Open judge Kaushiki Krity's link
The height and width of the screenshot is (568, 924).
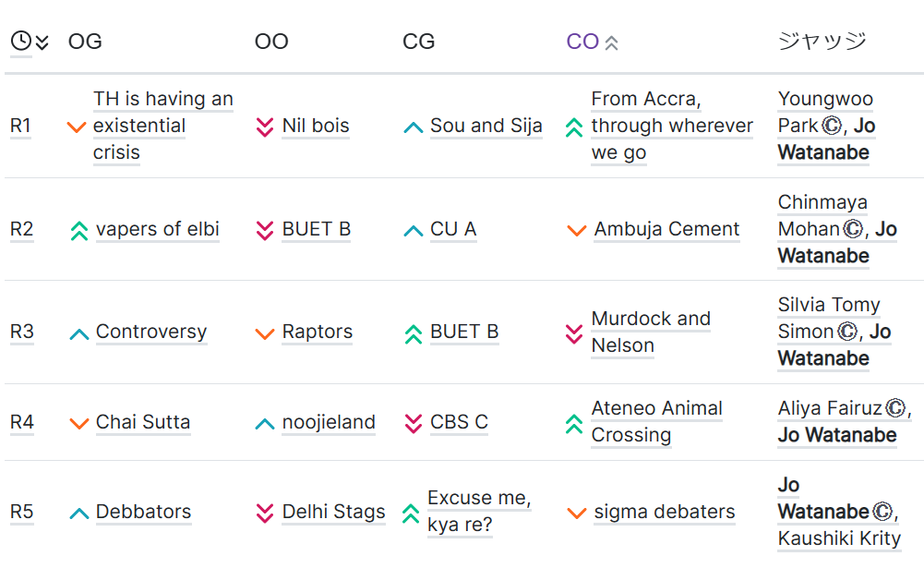[x=839, y=538]
